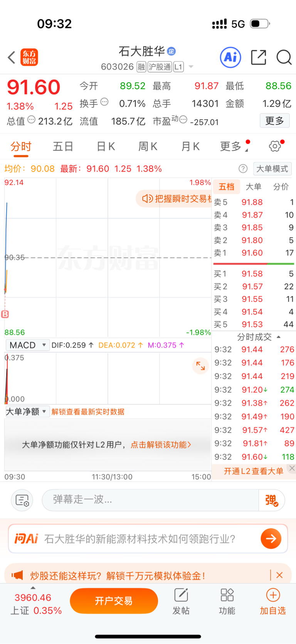Image resolution: width=296 pixels, height=644 pixels.
Task: Close the 模拟体验金 promo banner
Action: pos(280,575)
